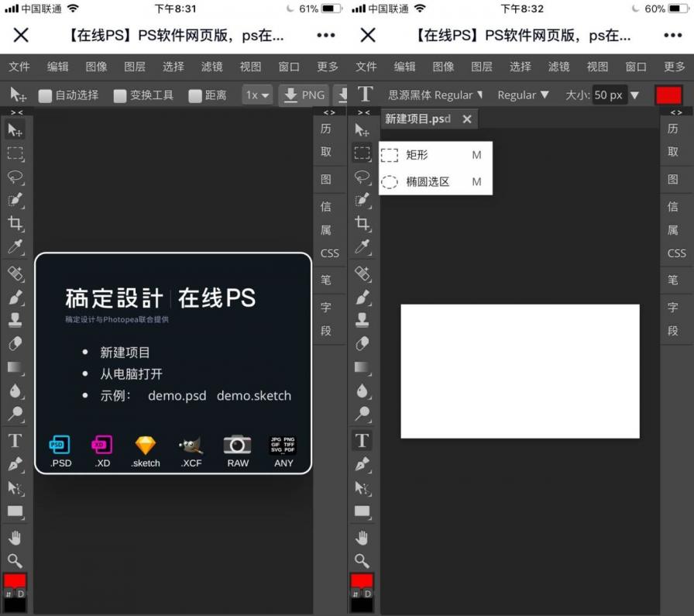Select the Eraser tool in left screenshot

pos(15,344)
